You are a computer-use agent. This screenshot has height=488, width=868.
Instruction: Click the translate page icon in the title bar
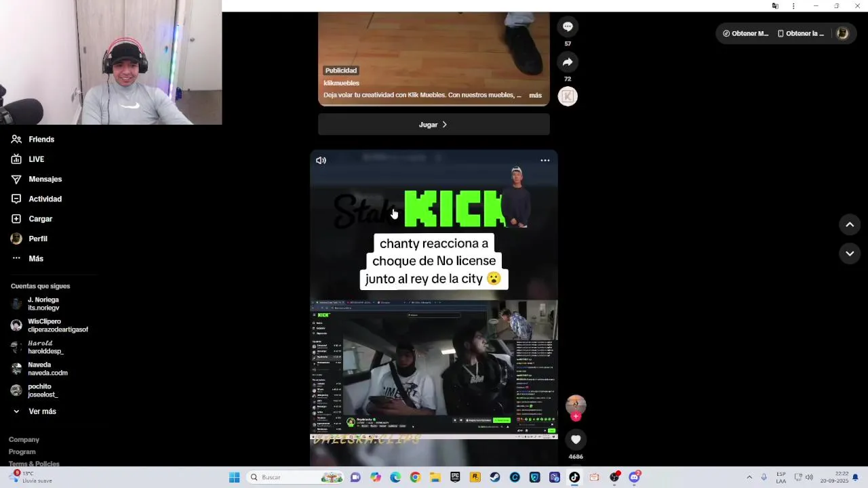775,6
